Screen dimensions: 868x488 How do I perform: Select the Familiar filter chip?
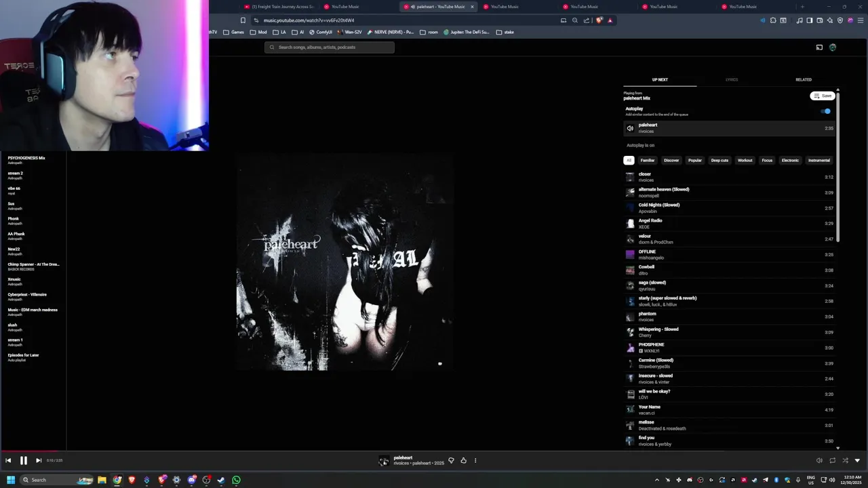pyautogui.click(x=648, y=161)
